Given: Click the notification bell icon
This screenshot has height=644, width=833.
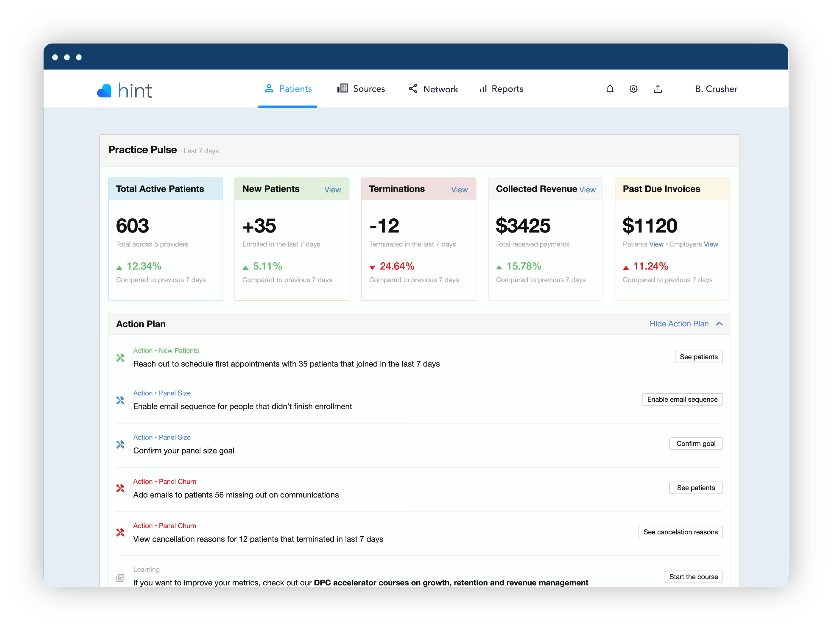Looking at the screenshot, I should click(610, 89).
